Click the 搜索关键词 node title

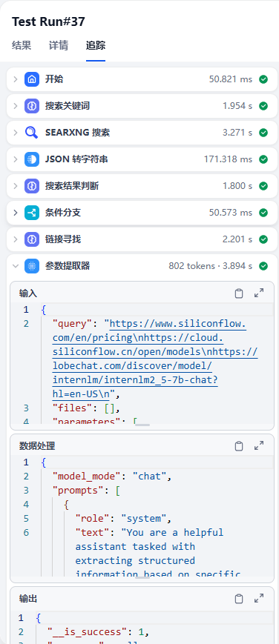68,106
